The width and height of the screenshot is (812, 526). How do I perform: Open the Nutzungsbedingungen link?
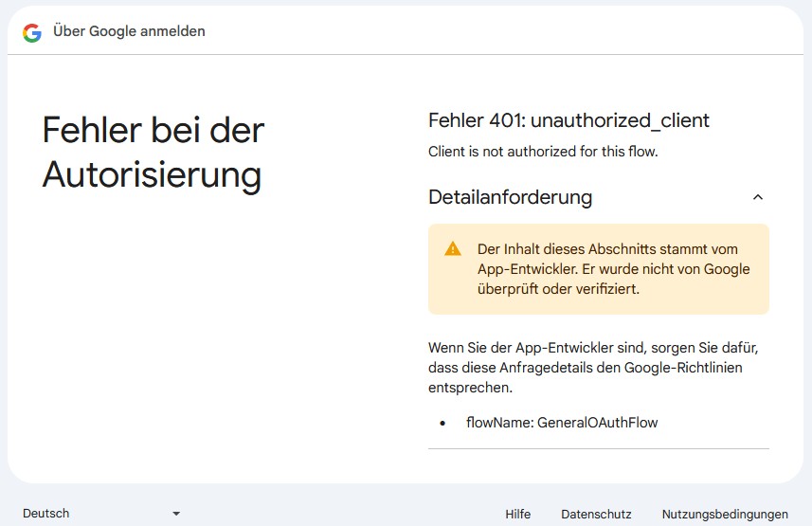[x=725, y=514]
